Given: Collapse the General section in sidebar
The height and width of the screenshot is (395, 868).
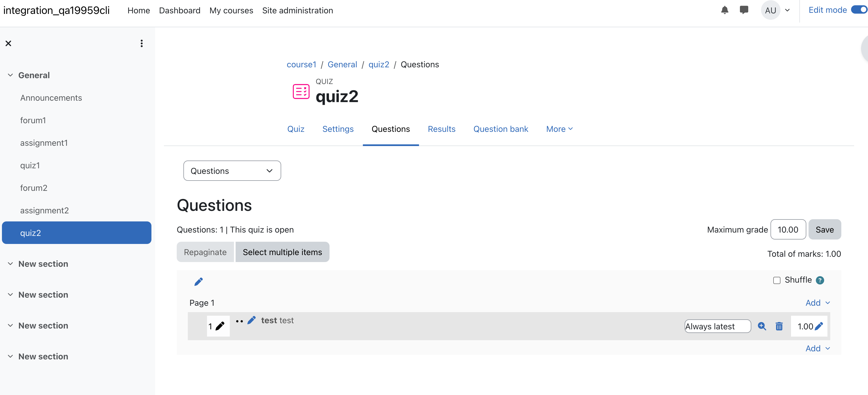Looking at the screenshot, I should click(11, 75).
